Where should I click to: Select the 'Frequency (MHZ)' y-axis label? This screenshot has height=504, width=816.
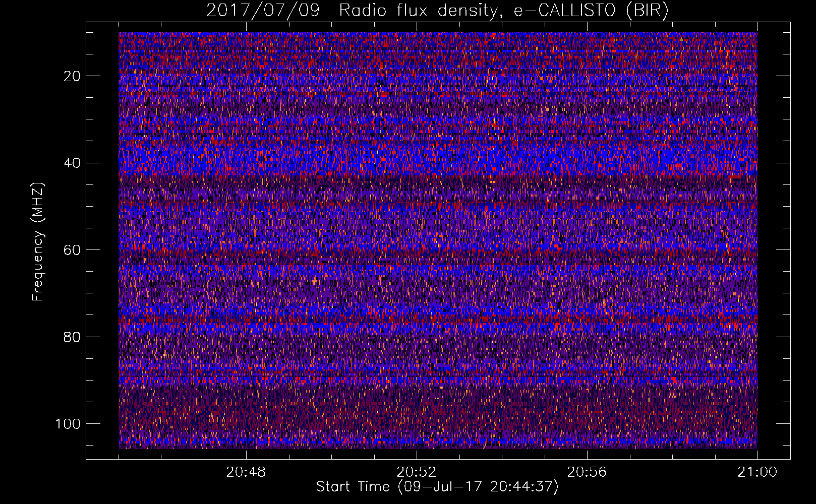pyautogui.click(x=38, y=242)
